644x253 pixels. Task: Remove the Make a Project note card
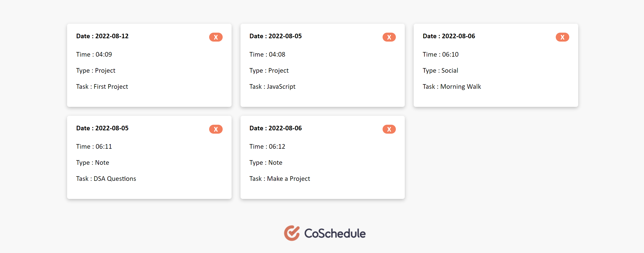coord(389,129)
